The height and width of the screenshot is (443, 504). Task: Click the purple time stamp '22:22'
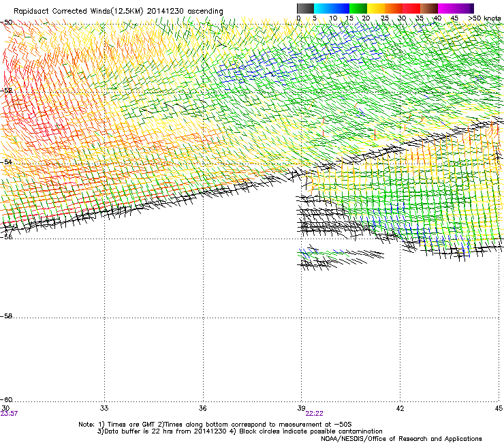pos(315,414)
